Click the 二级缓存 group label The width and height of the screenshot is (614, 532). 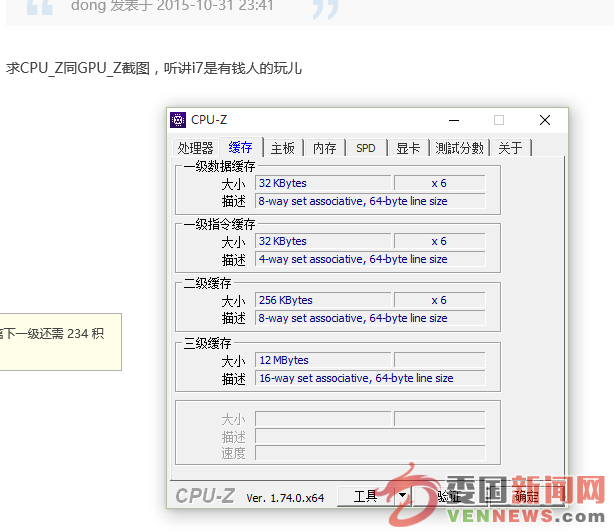coord(207,283)
